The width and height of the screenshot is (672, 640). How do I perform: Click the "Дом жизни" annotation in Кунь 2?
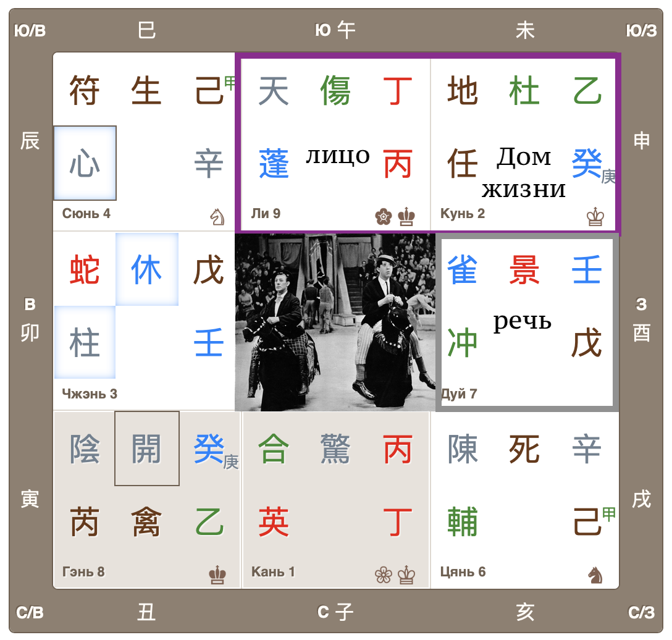click(523, 173)
